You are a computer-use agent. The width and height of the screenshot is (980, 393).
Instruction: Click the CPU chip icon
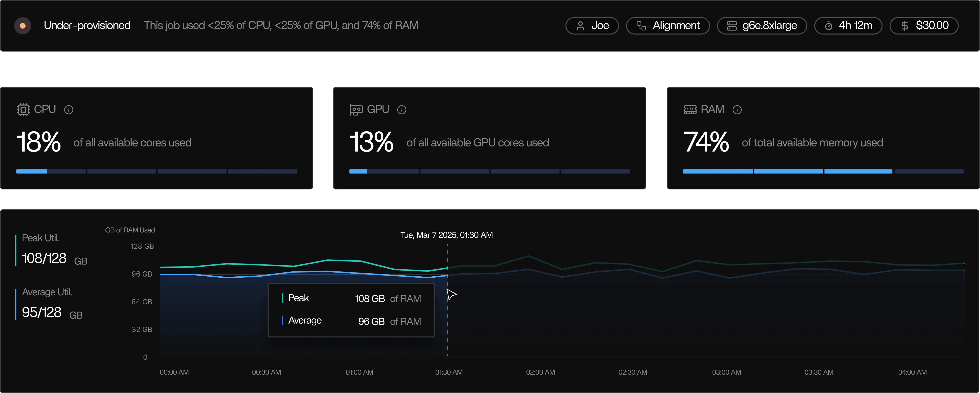coord(23,110)
